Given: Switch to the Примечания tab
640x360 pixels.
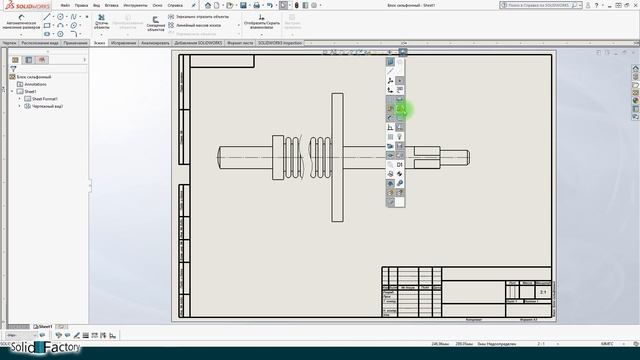Looking at the screenshot, I should pos(76,43).
